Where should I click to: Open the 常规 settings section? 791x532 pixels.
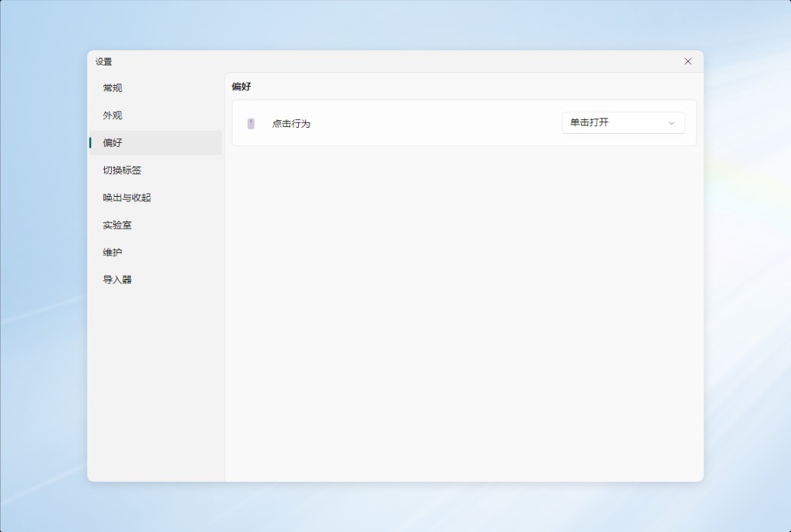coord(155,87)
